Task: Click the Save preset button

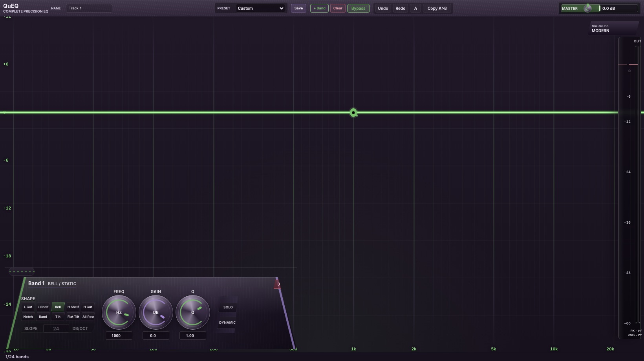Action: point(298,8)
